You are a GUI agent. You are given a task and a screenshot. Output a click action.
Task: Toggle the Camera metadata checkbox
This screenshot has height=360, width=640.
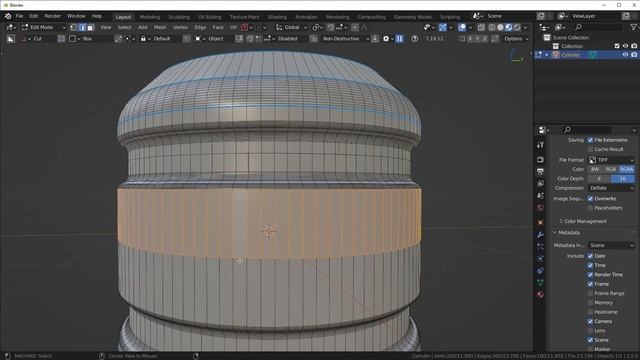(x=590, y=322)
